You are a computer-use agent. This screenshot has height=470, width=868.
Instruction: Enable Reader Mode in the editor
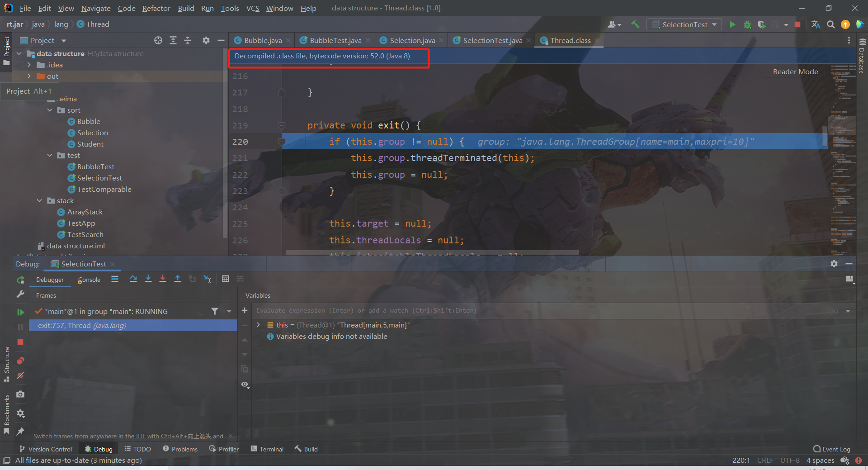795,71
